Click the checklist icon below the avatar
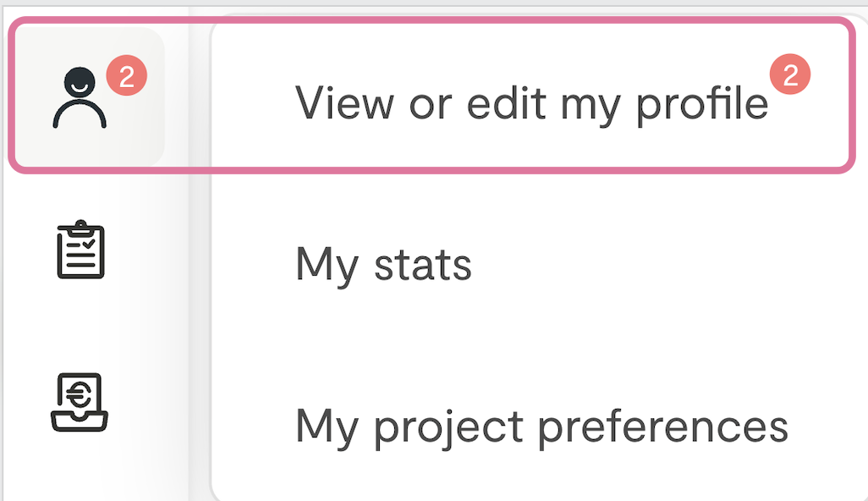 (x=80, y=250)
